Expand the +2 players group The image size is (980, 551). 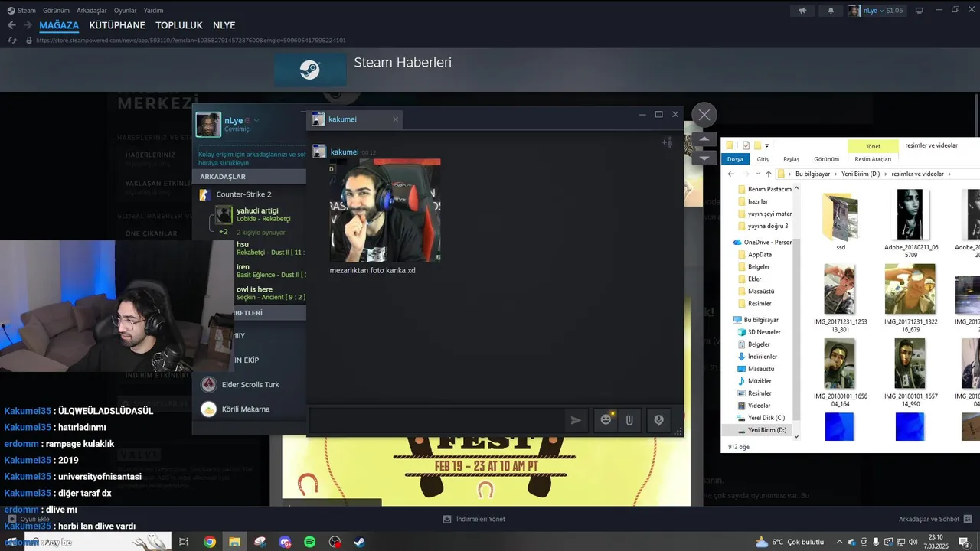[x=224, y=232]
